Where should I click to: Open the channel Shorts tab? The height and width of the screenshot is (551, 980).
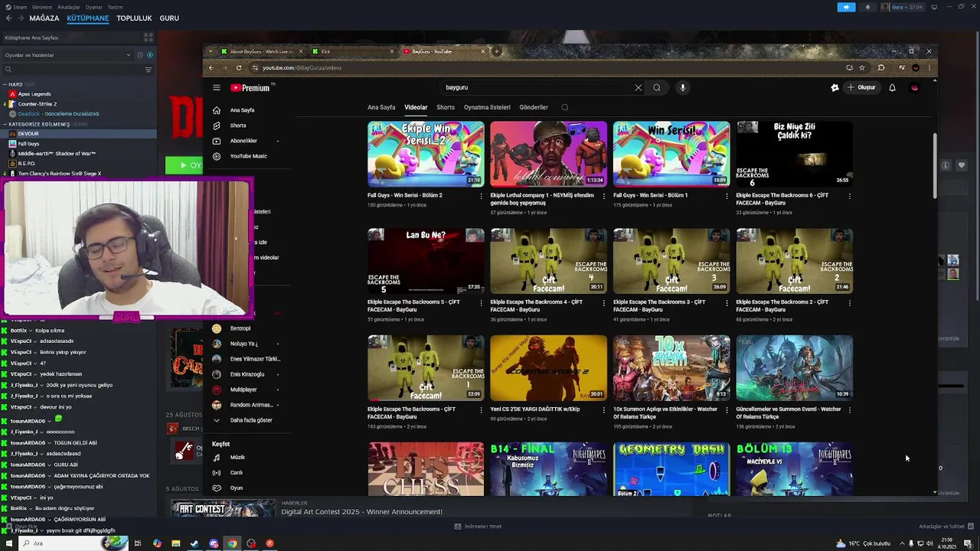446,107
